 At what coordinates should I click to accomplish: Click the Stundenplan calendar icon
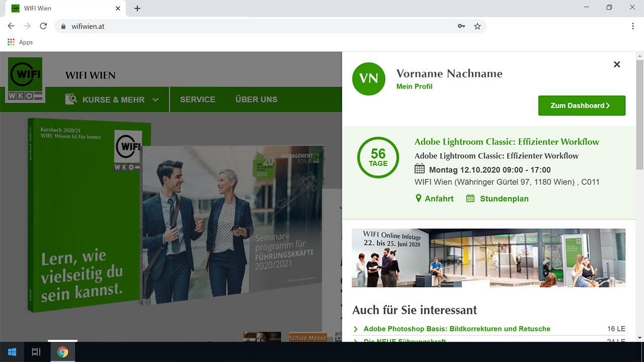pyautogui.click(x=470, y=199)
